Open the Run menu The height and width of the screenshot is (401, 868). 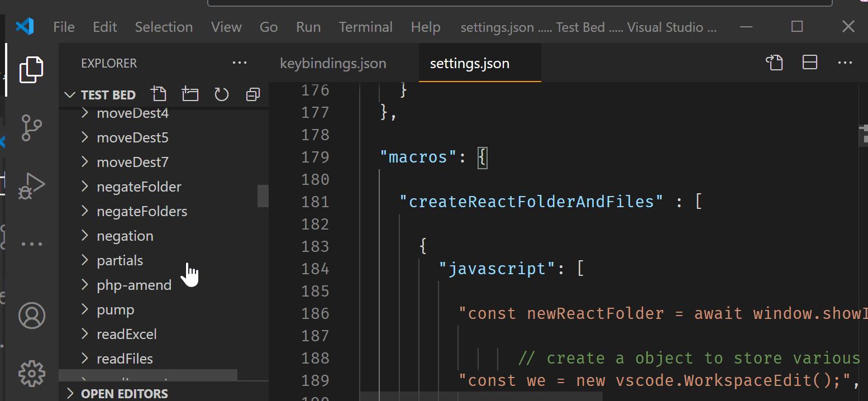[x=308, y=27]
